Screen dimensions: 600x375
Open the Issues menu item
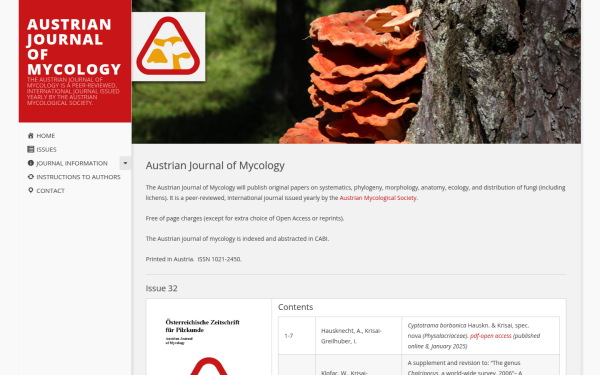pos(46,150)
